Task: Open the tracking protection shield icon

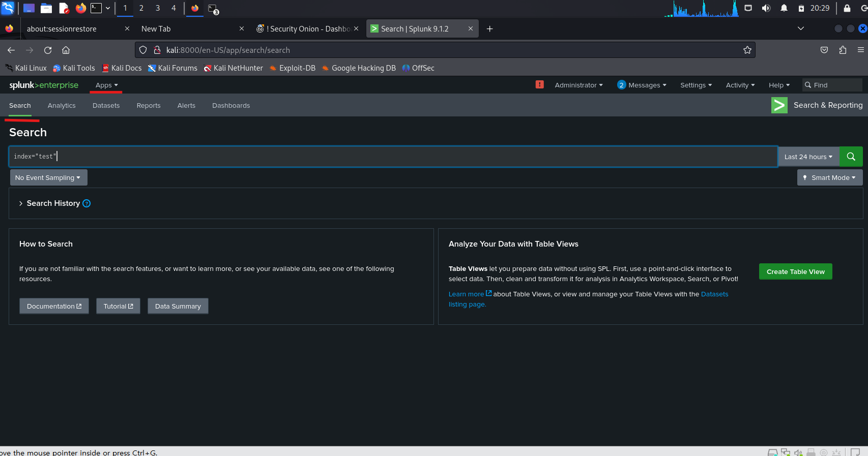Action: coord(143,50)
